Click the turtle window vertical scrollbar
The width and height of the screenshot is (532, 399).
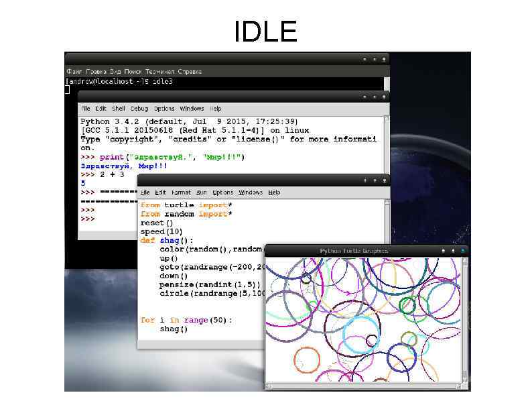pyautogui.click(x=465, y=321)
